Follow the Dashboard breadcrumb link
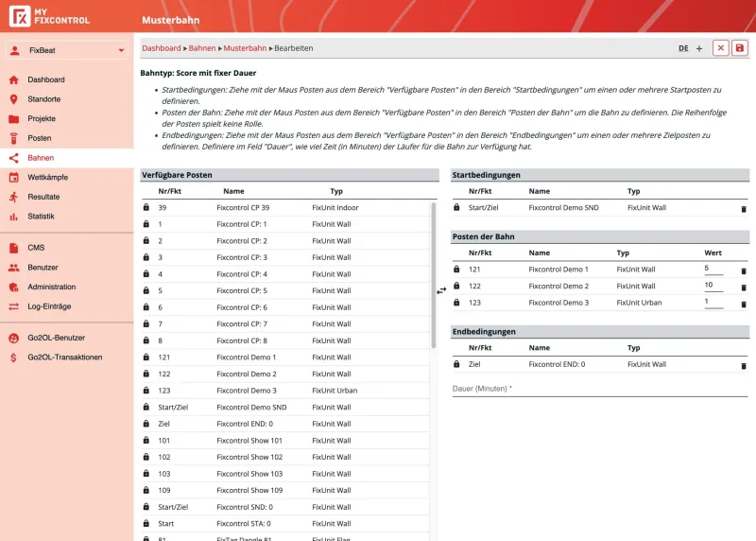This screenshot has height=541, width=756. (x=161, y=48)
